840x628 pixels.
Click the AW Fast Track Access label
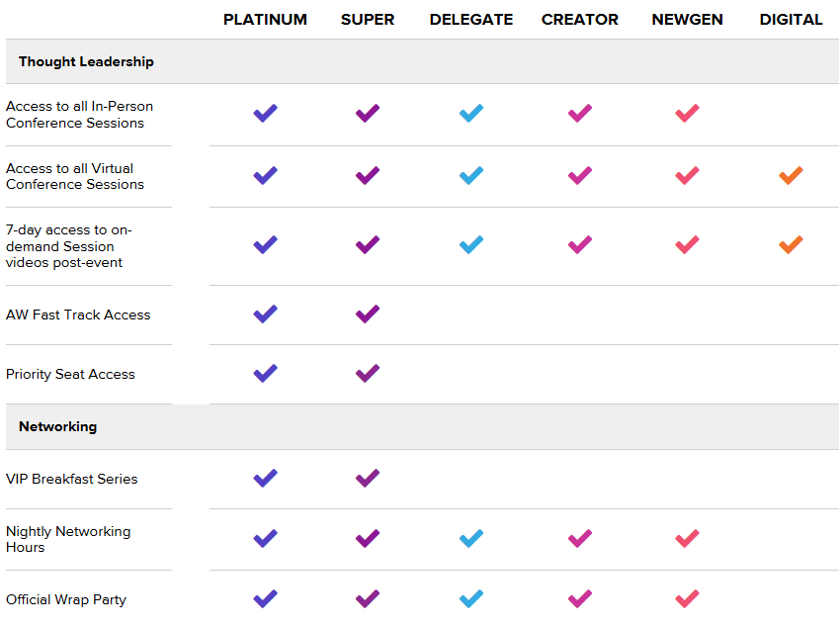[78, 314]
